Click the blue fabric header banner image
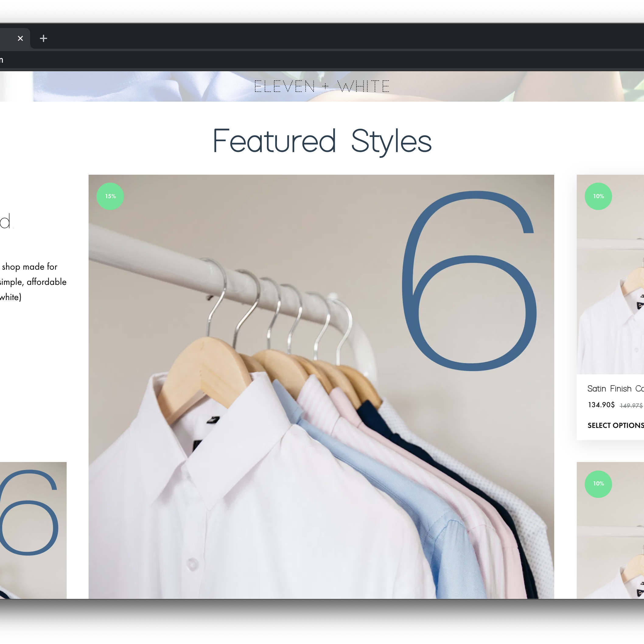The image size is (644, 644). click(x=133, y=87)
